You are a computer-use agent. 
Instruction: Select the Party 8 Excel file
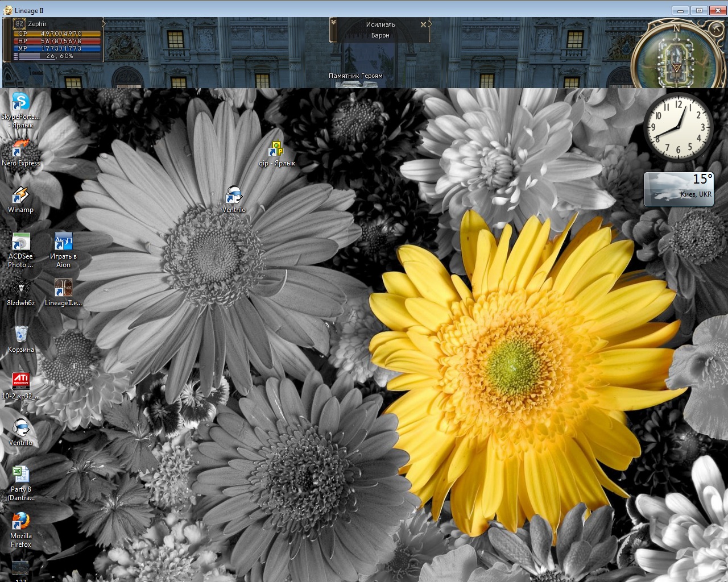coord(20,483)
